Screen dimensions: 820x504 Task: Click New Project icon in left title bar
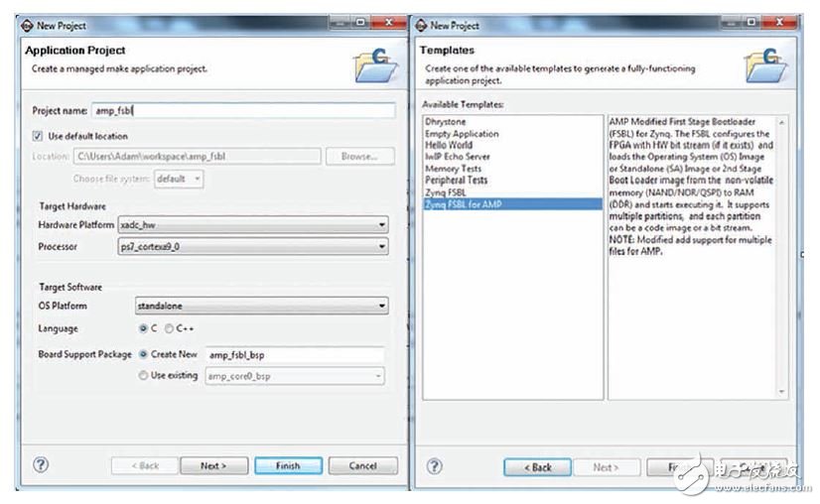coord(29,25)
